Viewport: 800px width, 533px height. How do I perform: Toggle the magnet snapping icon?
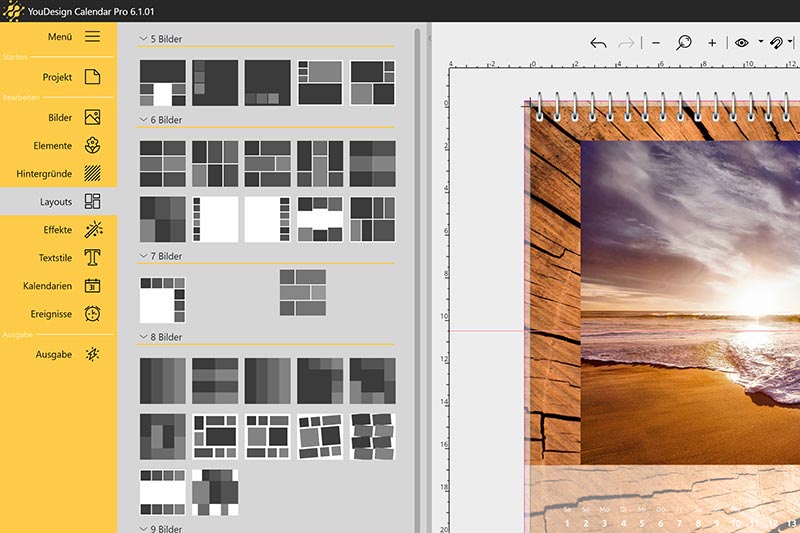pyautogui.click(x=776, y=43)
